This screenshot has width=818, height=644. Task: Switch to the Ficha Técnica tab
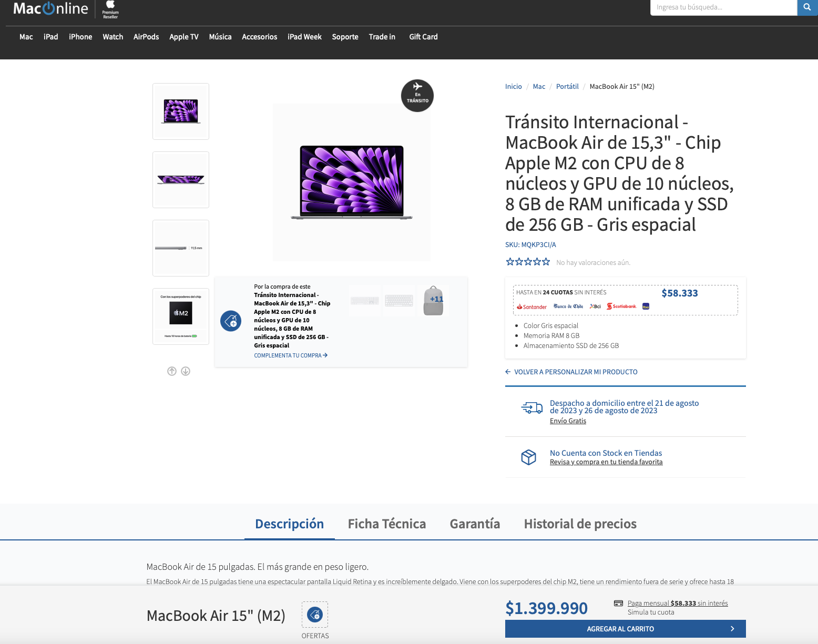(387, 524)
